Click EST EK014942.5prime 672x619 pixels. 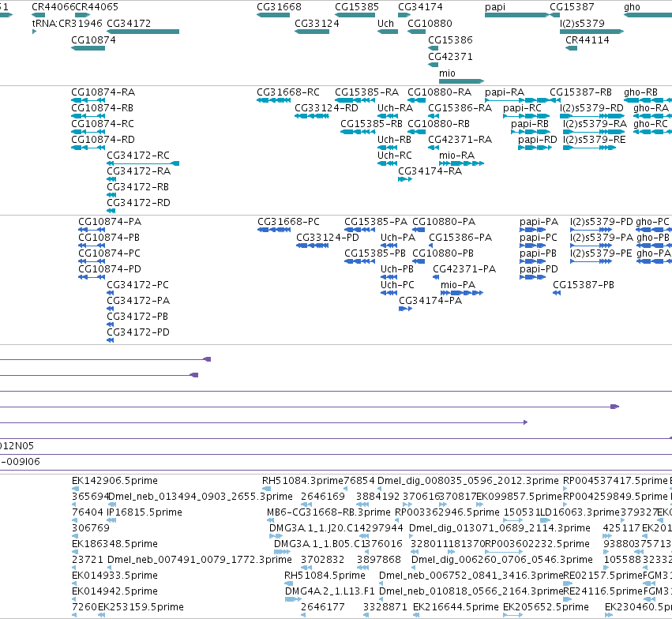pos(115,591)
